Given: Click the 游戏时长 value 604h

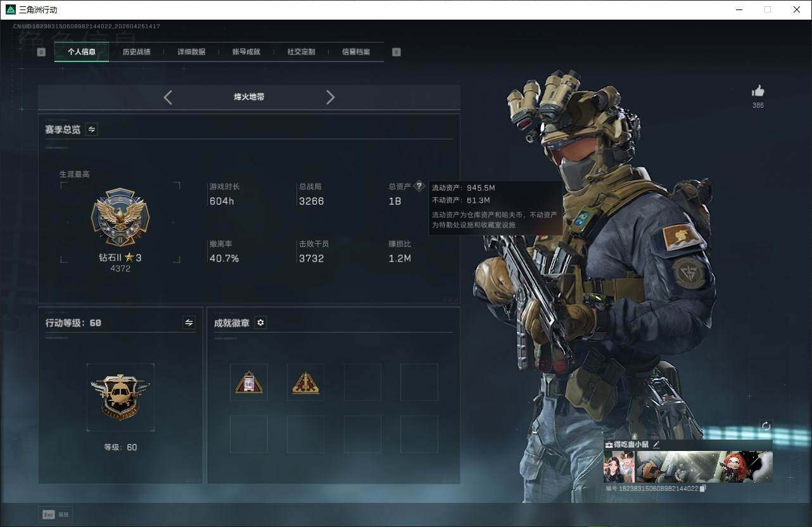Looking at the screenshot, I should 222,201.
